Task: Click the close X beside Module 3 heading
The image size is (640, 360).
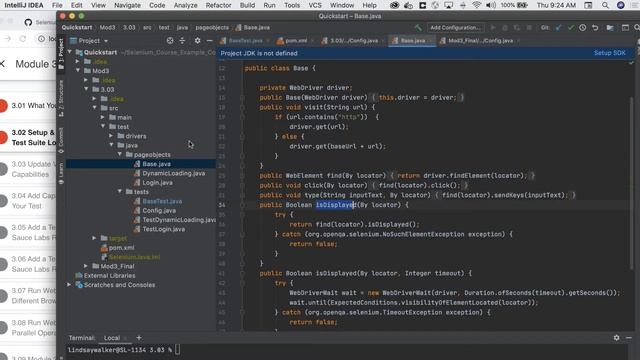Action: (x=2, y=64)
